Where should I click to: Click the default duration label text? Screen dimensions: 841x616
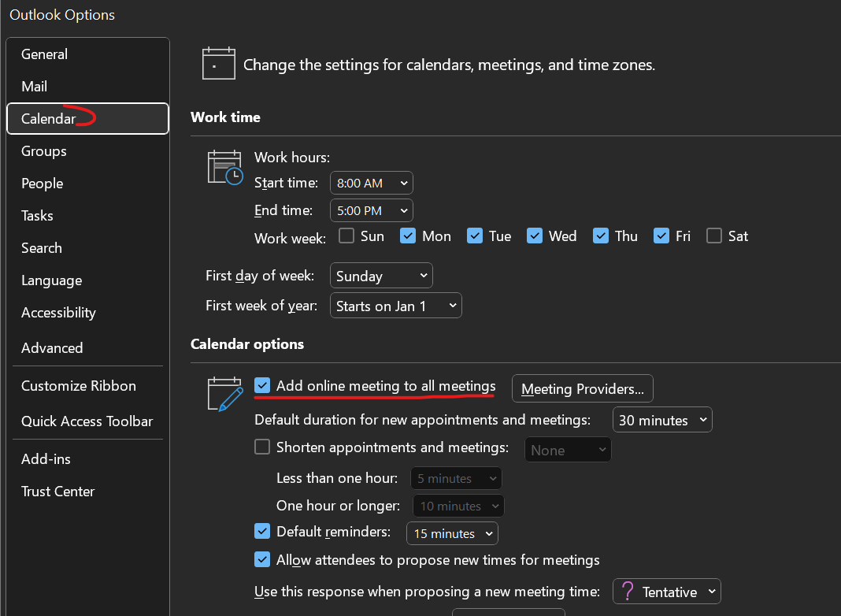423,420
